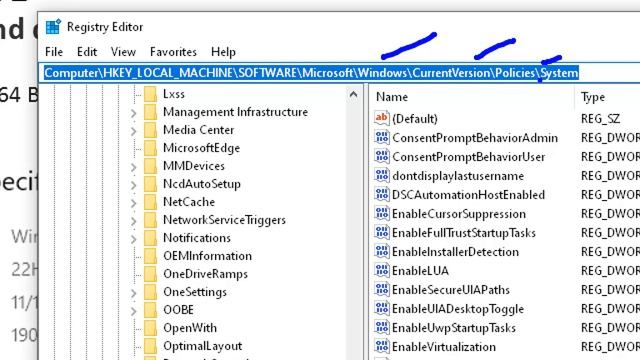Expand the OneSettings key
Screen dimensions: 640x360
(133, 293)
